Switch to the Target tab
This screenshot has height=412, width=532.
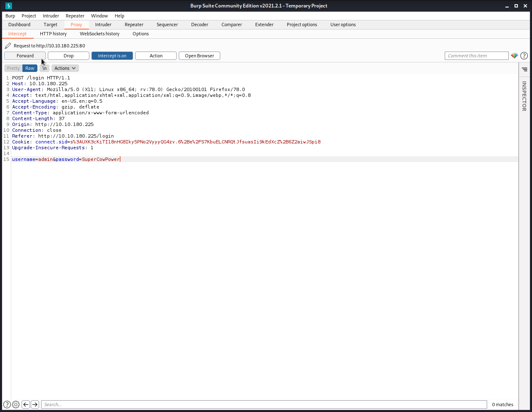[x=51, y=25]
